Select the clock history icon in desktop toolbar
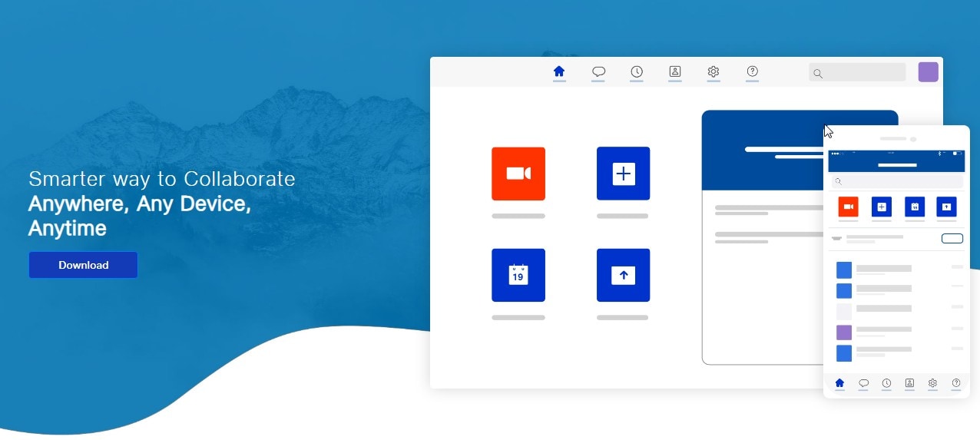 tap(637, 71)
